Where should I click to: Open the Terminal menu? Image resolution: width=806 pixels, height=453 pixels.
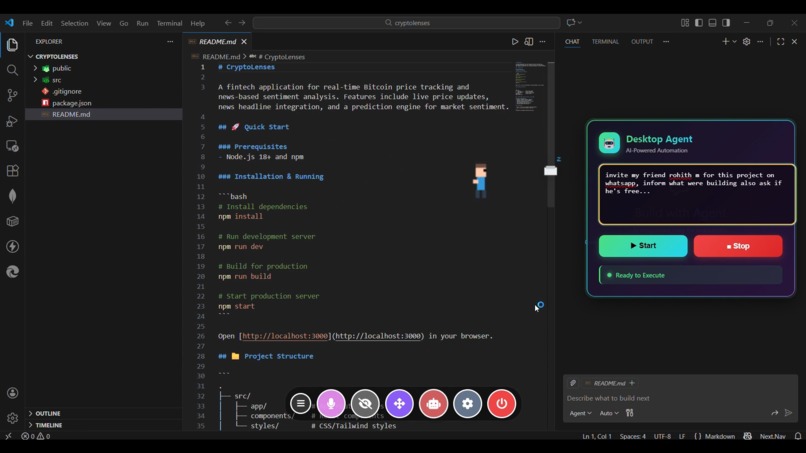tap(169, 23)
